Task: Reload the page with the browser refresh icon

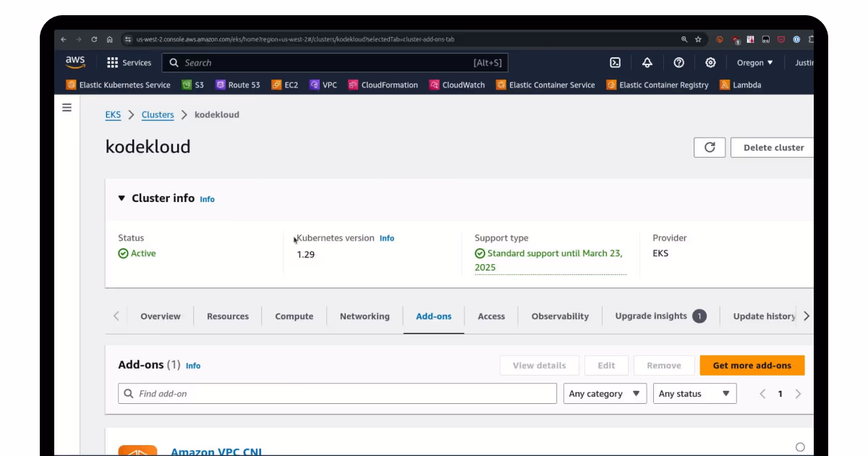Action: point(94,40)
